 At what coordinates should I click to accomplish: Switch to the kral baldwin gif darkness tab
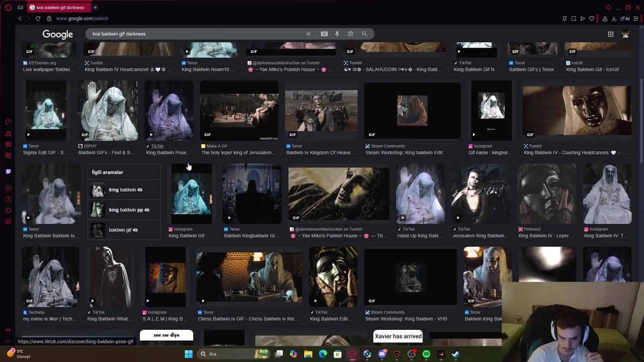58,8
